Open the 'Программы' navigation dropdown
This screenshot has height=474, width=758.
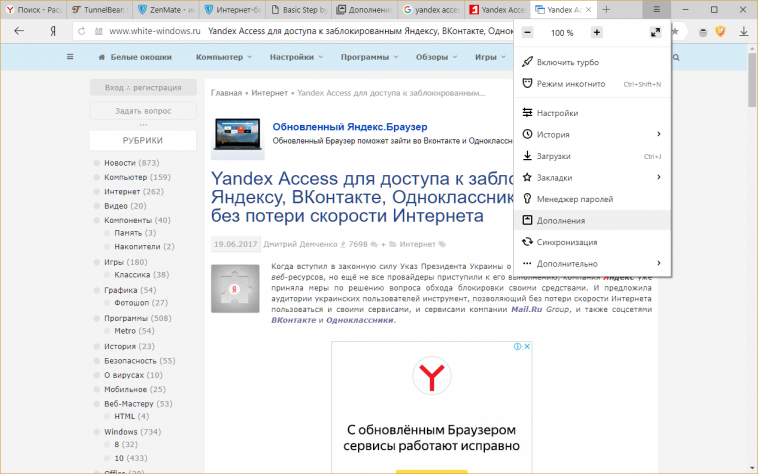369,57
